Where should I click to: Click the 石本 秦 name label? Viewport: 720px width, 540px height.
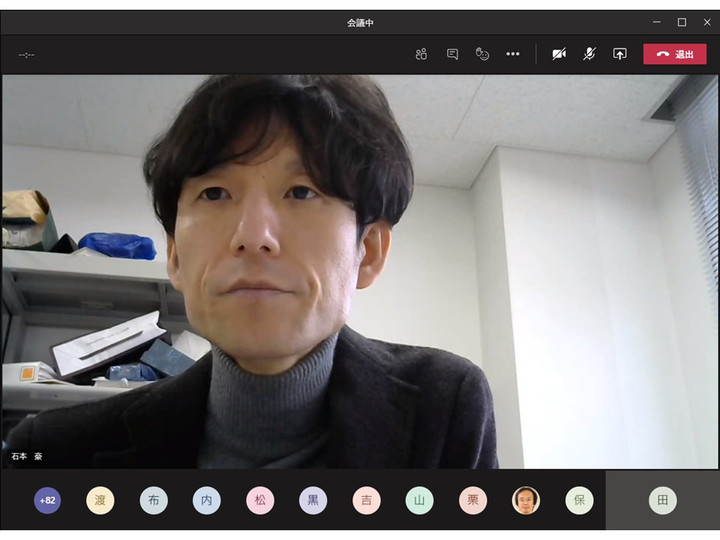pos(27,456)
